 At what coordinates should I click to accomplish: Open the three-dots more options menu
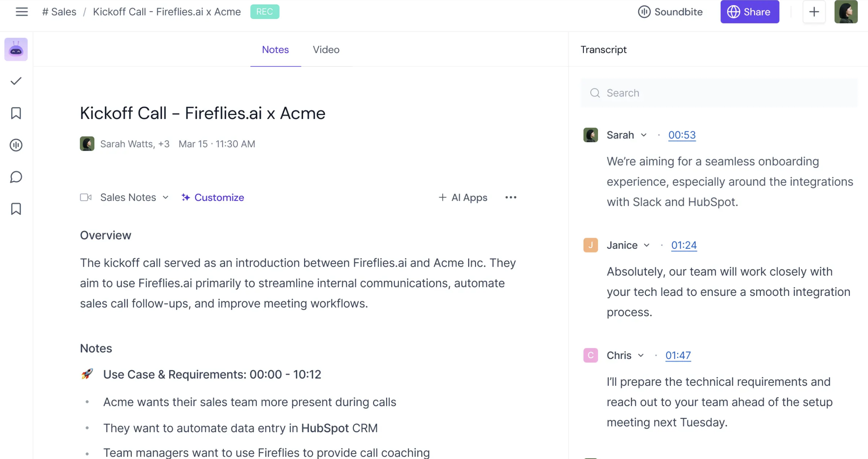pos(510,198)
